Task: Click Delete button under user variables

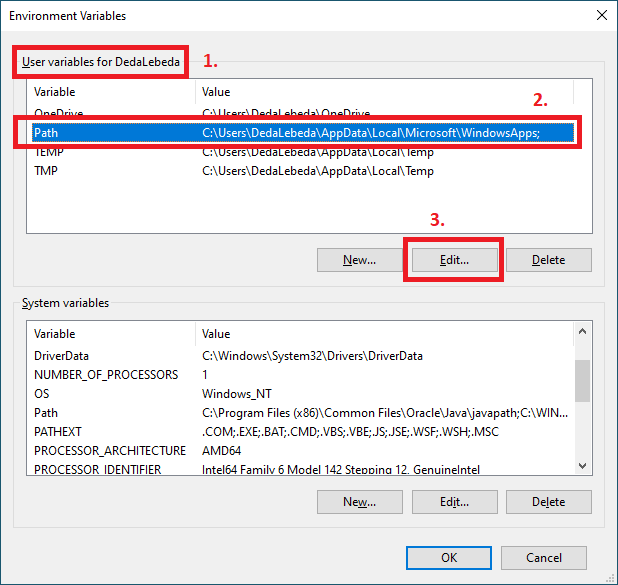Action: (x=548, y=260)
